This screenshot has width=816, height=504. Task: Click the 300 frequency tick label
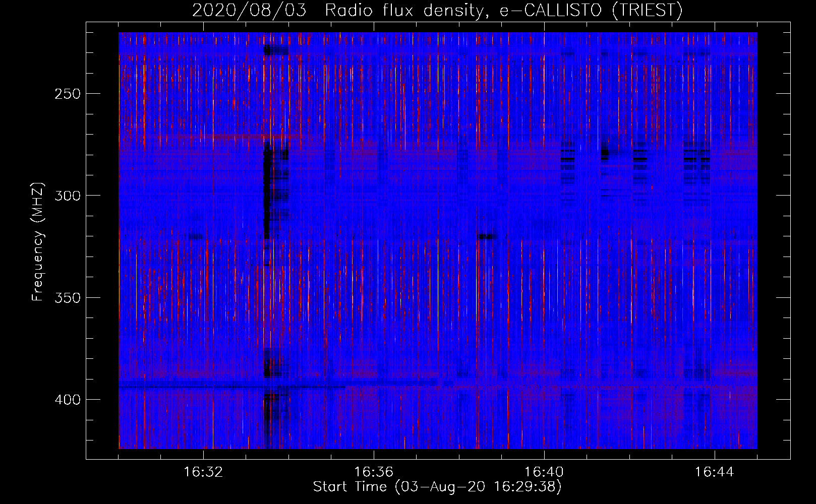[68, 196]
